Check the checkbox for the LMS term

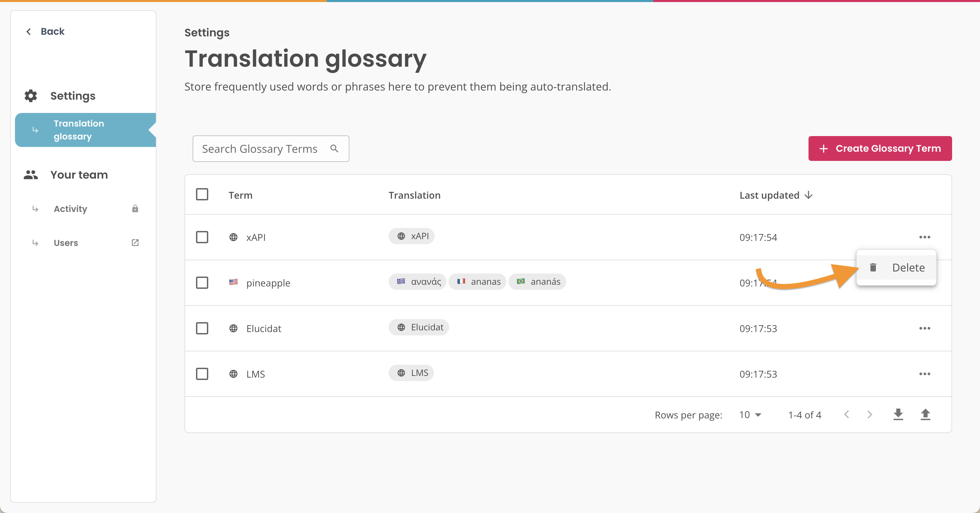tap(202, 374)
